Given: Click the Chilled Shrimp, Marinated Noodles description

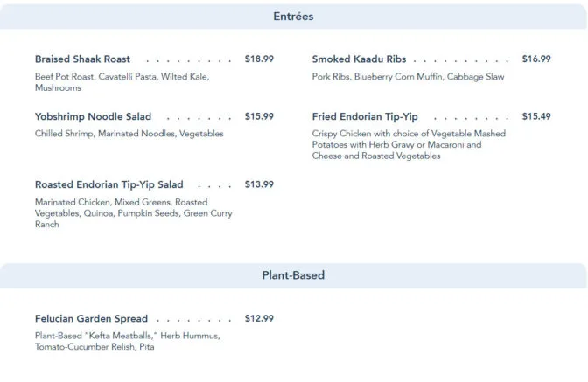Looking at the screenshot, I should tap(129, 134).
